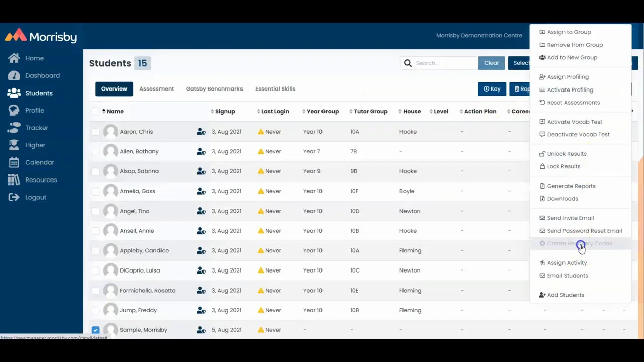Sort by the Last Login column
Screen dimensions: 644x362
pos(275,111)
